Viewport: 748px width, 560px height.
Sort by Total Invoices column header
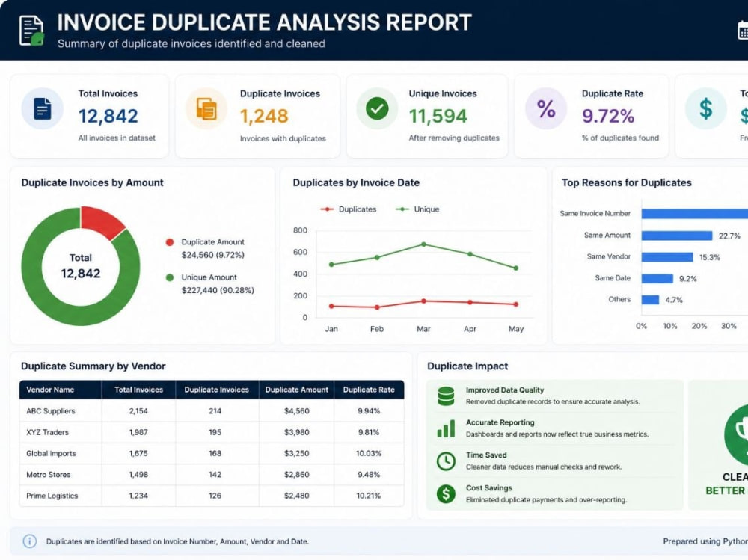[x=138, y=390]
